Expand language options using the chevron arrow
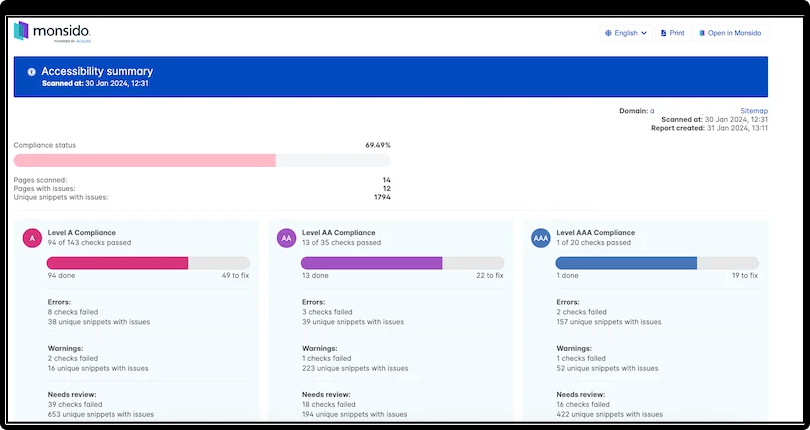Viewport: 810px width, 430px height. (x=644, y=33)
